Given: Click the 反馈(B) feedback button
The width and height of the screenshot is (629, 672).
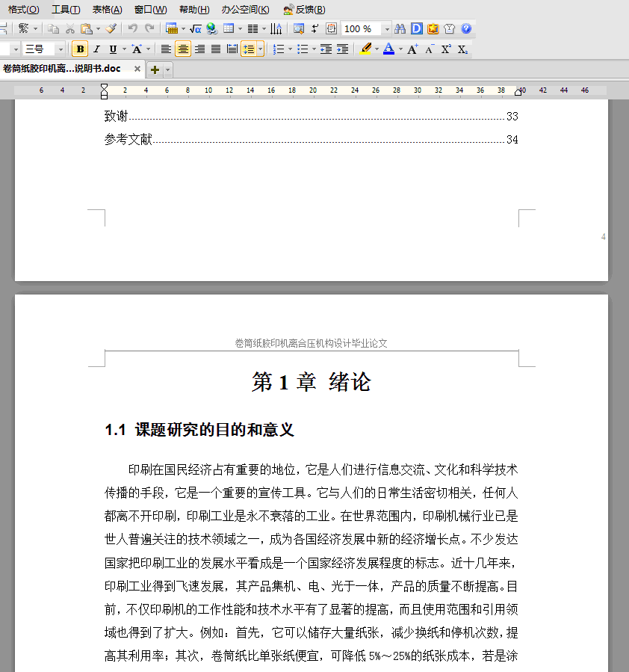Looking at the screenshot, I should click(x=305, y=10).
